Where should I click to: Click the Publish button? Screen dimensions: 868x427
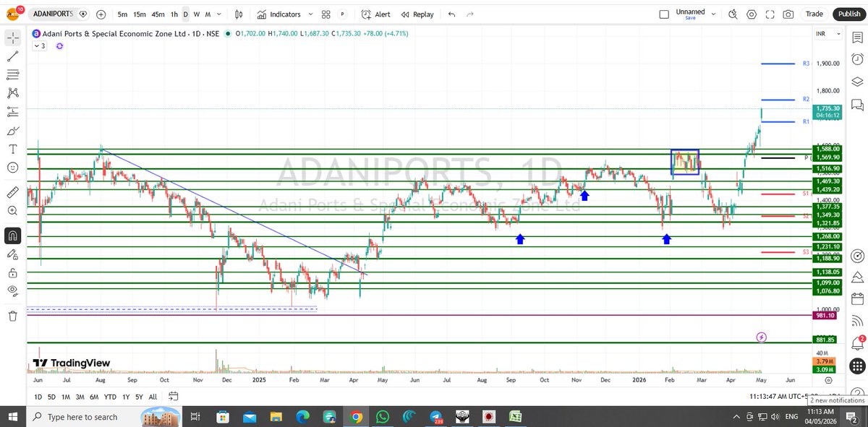tap(848, 14)
